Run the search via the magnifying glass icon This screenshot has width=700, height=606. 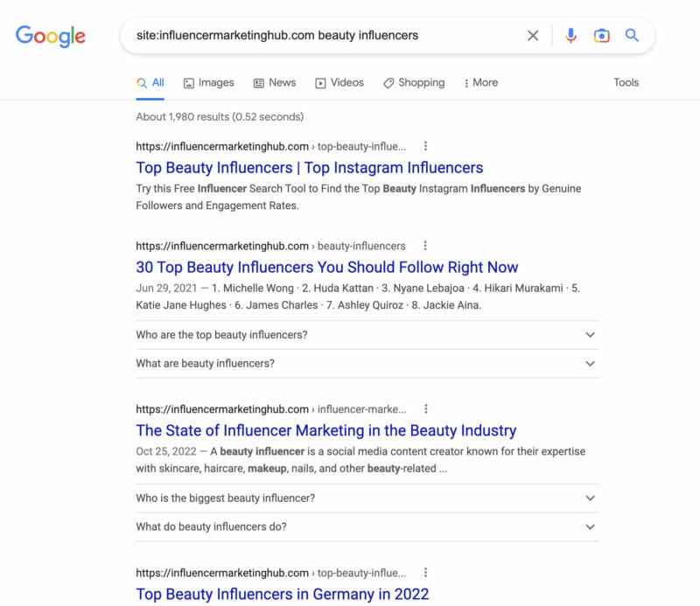tap(632, 35)
